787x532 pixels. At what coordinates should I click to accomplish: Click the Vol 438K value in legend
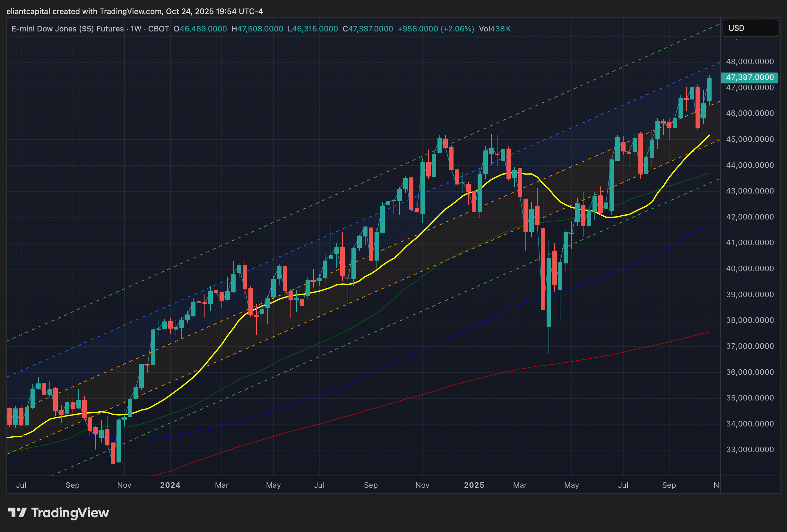pos(495,29)
